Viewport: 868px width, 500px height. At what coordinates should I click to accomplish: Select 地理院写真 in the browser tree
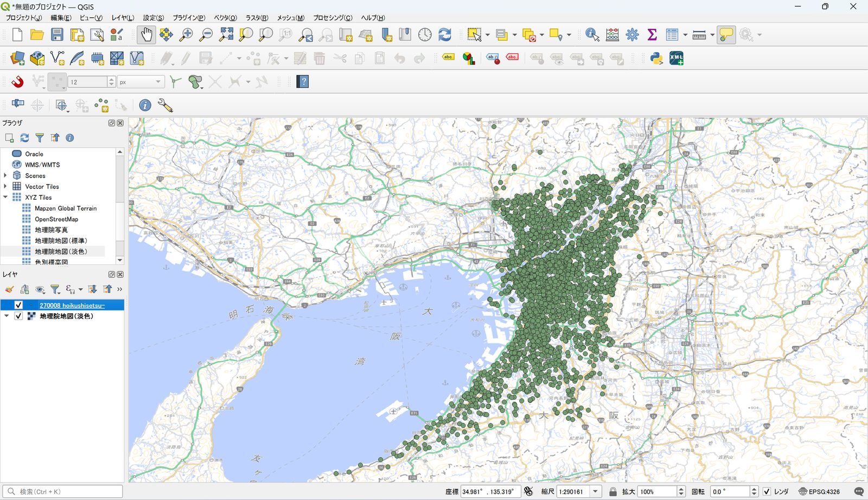click(51, 230)
